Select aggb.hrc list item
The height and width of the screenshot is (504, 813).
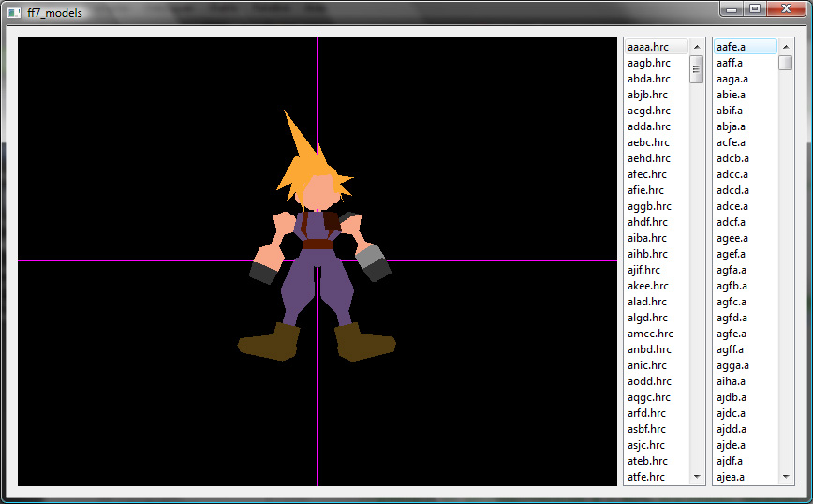click(x=657, y=206)
